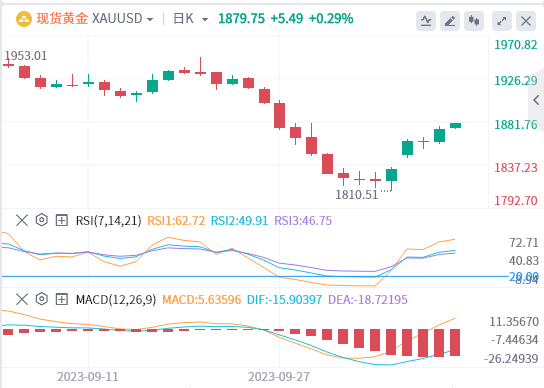This screenshot has height=388, width=544.
Task: Expand chart to fullscreen
Action: pos(502,21)
